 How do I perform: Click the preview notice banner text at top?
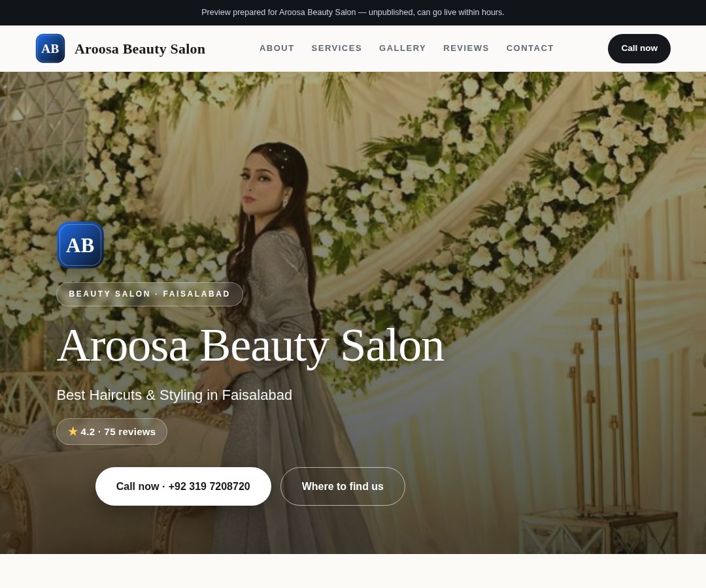click(352, 12)
